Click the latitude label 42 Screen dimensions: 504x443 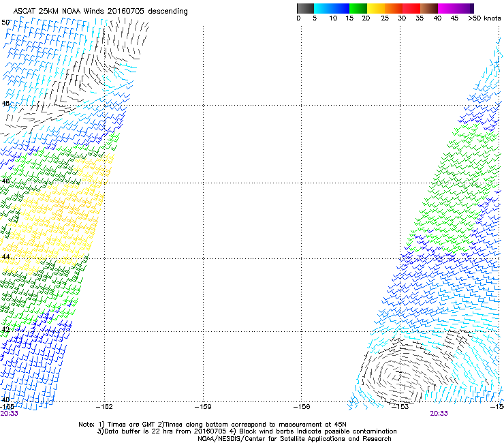coord(5,329)
